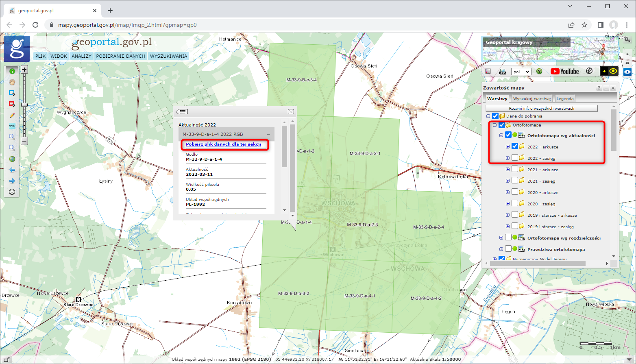Choose the zoom-in magnifier tool
Viewport: 636px width, 364px height.
(12, 137)
